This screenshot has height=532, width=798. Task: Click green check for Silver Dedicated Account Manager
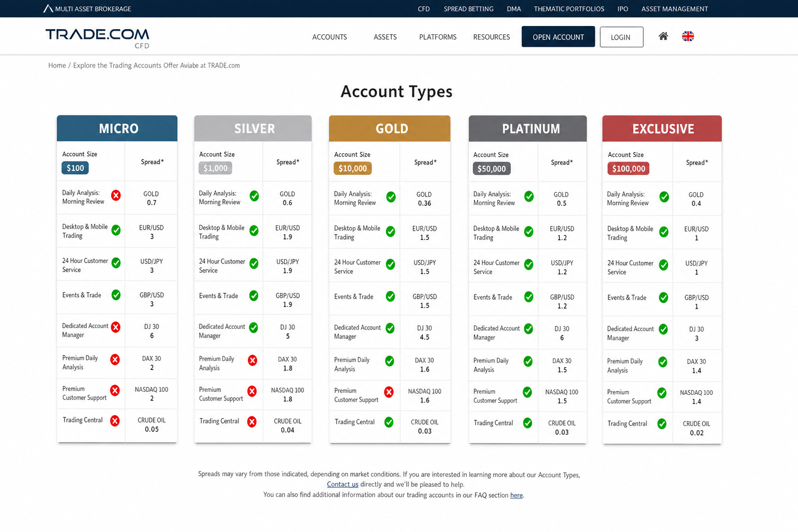click(x=253, y=327)
